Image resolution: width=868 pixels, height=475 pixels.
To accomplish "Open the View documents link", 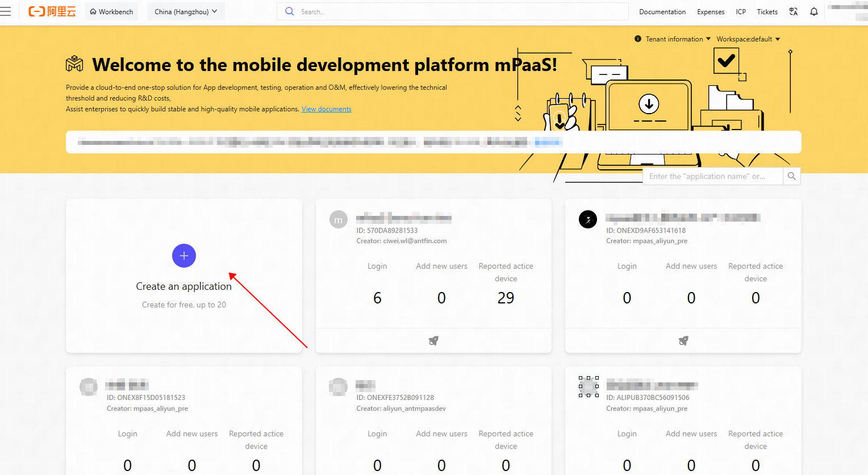I will pyautogui.click(x=326, y=109).
